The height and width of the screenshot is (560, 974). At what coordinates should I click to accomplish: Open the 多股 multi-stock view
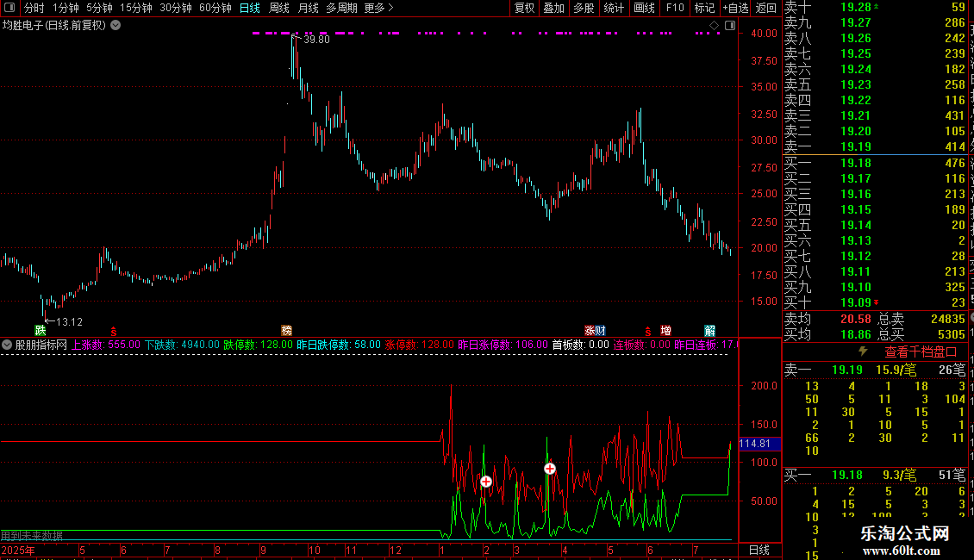[584, 8]
